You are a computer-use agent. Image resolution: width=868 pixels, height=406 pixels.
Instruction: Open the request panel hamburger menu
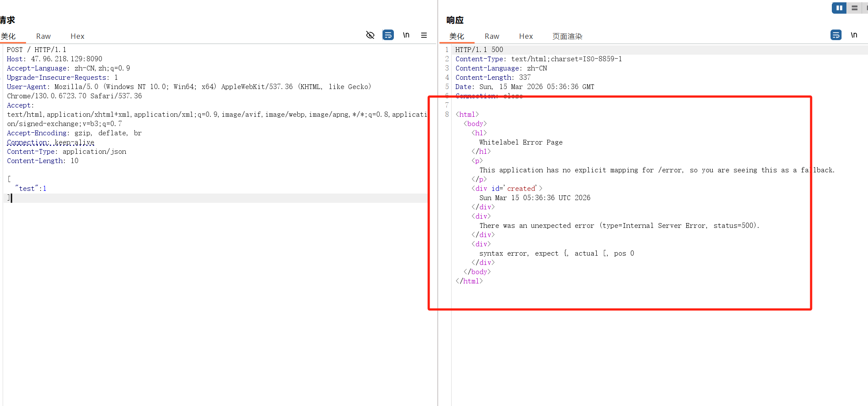pyautogui.click(x=424, y=35)
